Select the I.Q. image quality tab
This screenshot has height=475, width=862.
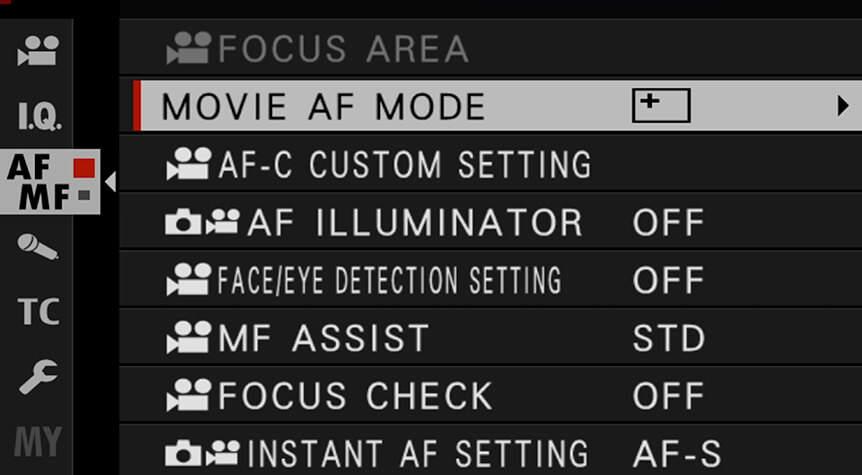coord(39,116)
